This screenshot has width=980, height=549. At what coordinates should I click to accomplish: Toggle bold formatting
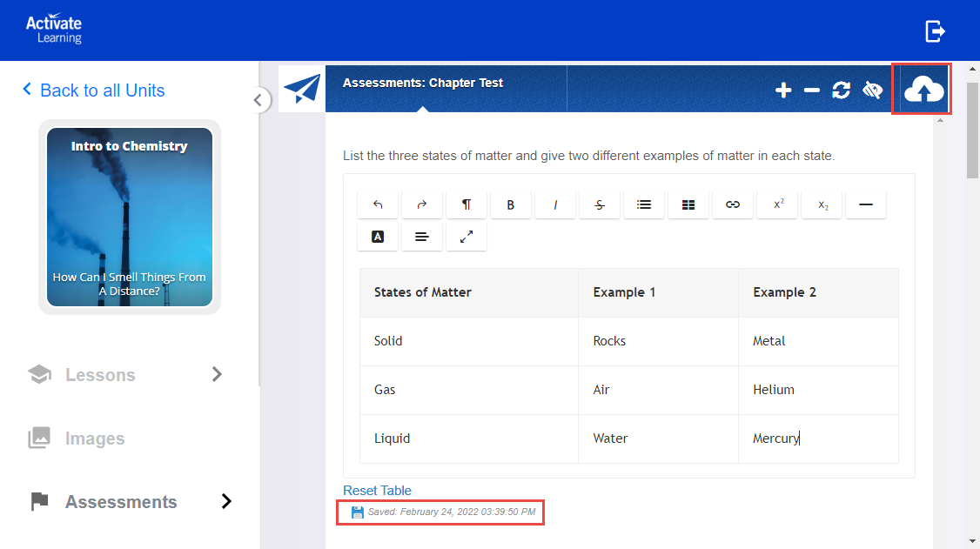click(x=511, y=204)
